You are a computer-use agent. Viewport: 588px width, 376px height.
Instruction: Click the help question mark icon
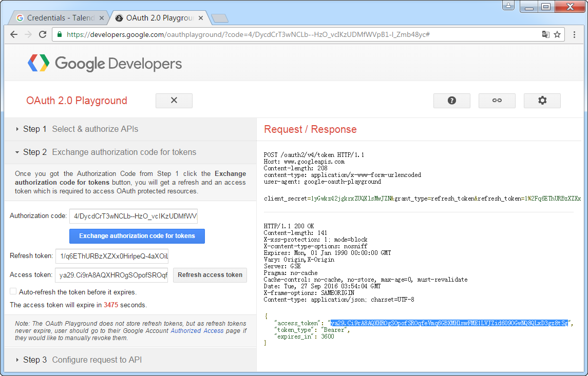(451, 101)
